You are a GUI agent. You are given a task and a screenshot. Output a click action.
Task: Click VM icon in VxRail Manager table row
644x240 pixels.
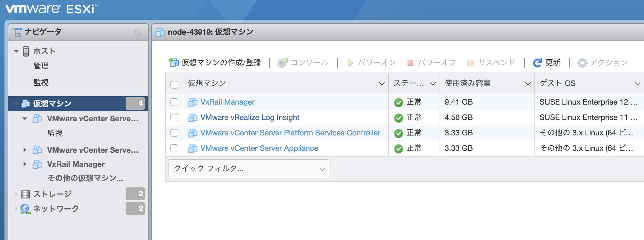(193, 102)
